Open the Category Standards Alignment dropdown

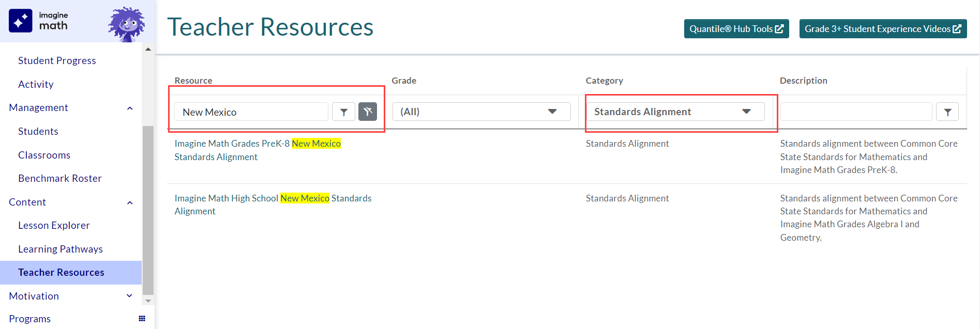pos(675,112)
